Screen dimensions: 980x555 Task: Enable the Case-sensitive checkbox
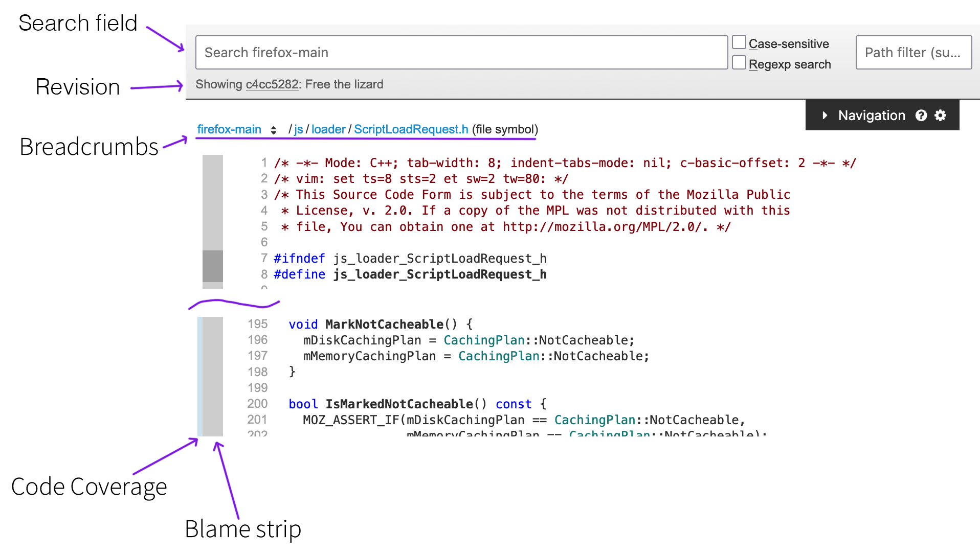tap(739, 42)
